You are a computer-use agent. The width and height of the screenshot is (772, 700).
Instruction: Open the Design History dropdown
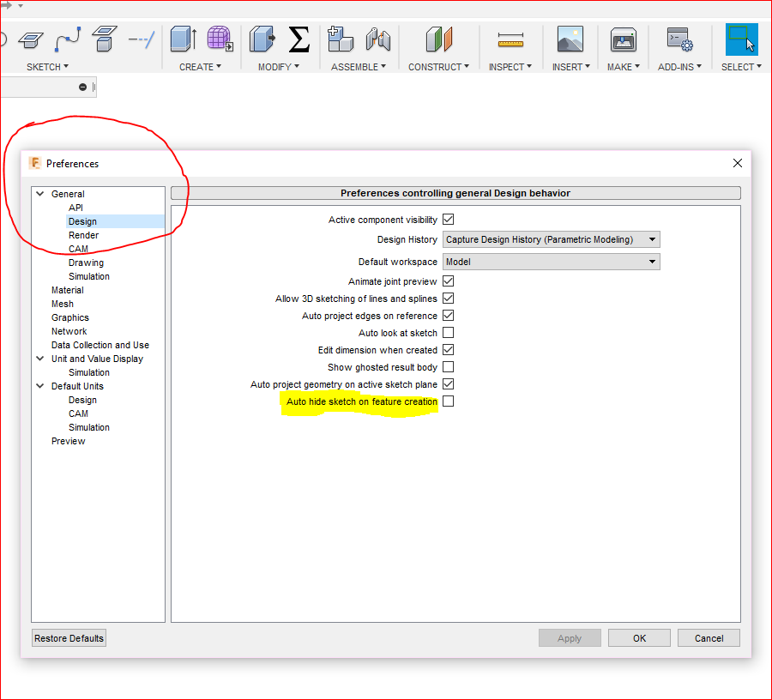click(552, 239)
